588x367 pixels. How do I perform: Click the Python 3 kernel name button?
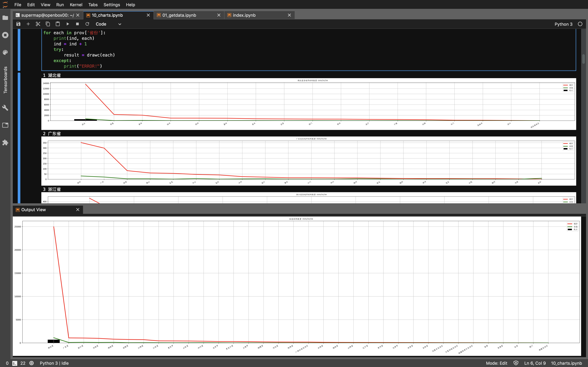(x=563, y=24)
